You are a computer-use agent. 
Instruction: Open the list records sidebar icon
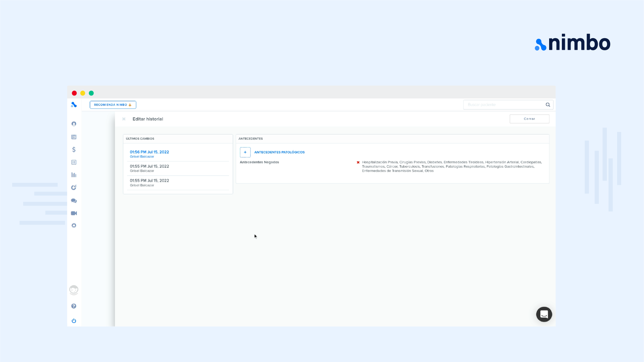tap(74, 162)
